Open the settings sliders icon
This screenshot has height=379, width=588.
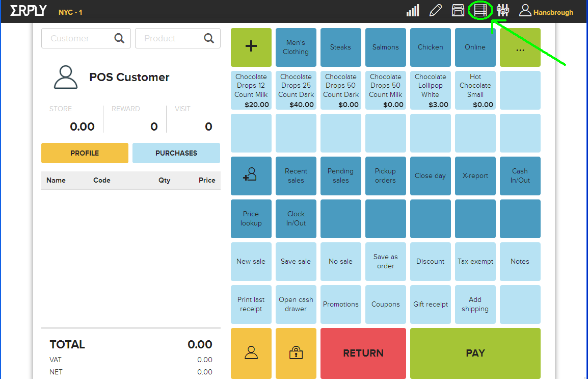coord(503,10)
